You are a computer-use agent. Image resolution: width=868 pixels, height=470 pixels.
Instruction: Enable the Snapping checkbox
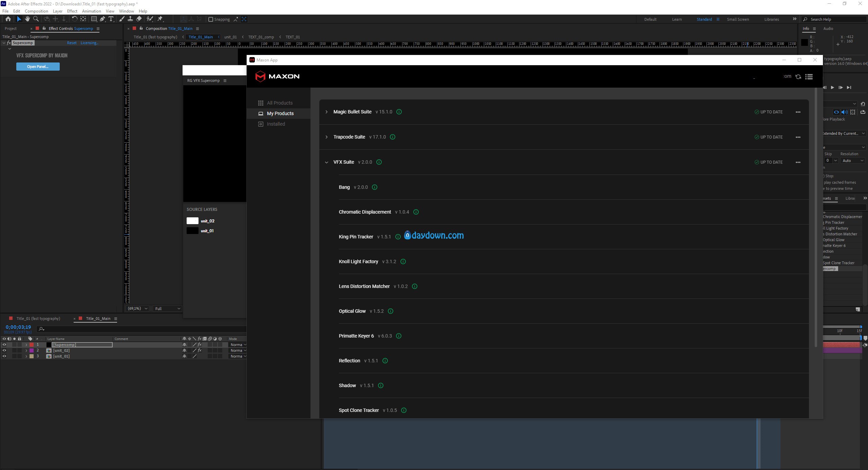click(210, 19)
